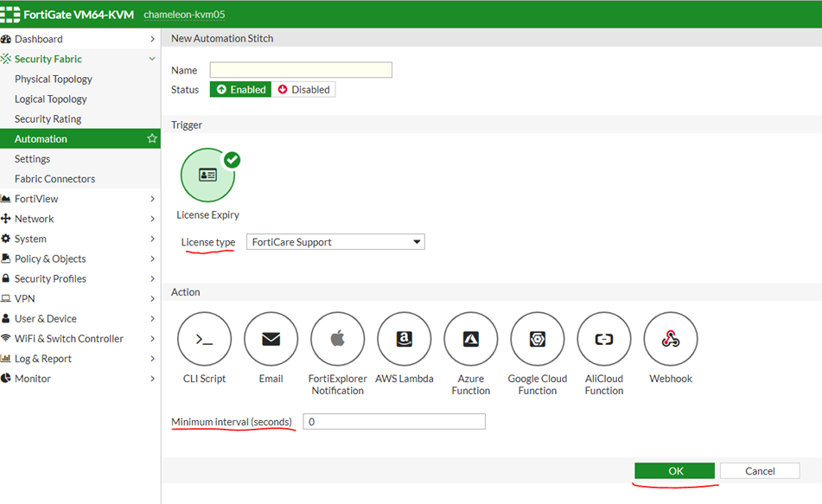
Task: Click the FortiView chart icon
Action: click(6, 199)
